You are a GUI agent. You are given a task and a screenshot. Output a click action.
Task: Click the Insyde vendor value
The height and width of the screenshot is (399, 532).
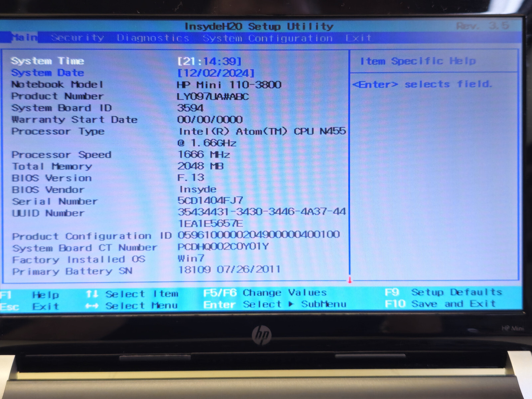tap(198, 189)
